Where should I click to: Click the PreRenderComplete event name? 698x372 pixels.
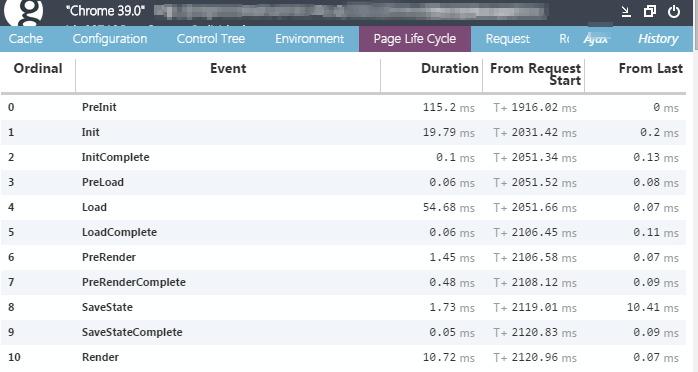[134, 282]
